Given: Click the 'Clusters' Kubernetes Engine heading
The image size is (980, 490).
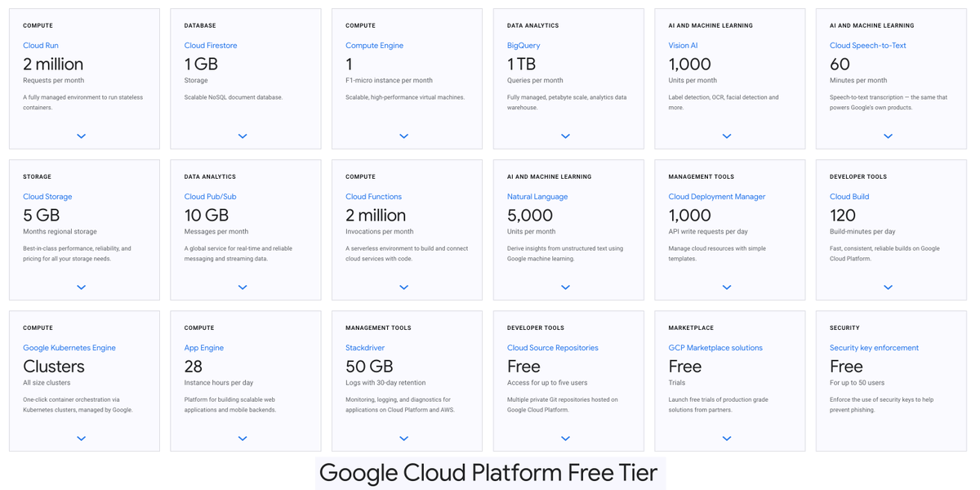Looking at the screenshot, I should pos(54,367).
